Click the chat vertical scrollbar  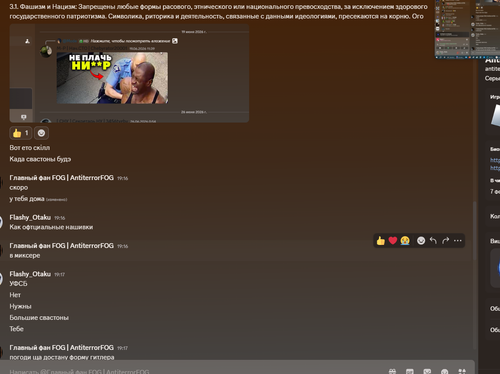475,231
